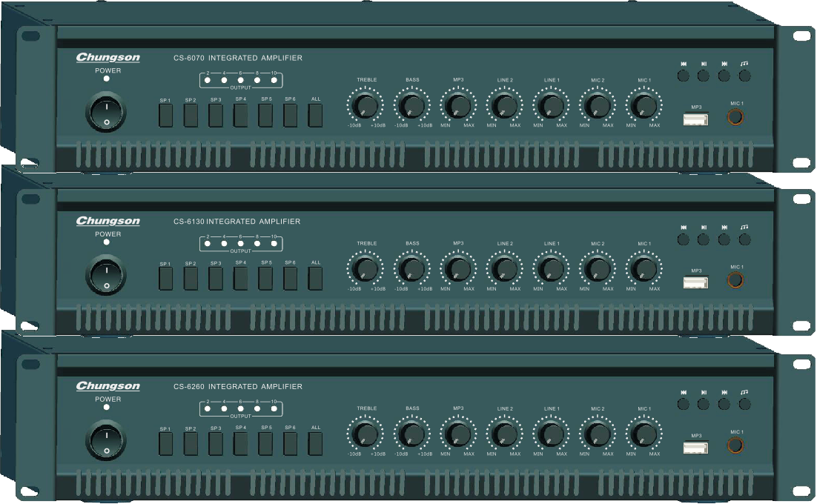Click the 'CS-6260 INTEGRATED AMPLIFIER' label
The width and height of the screenshot is (817, 504).
[237, 387]
